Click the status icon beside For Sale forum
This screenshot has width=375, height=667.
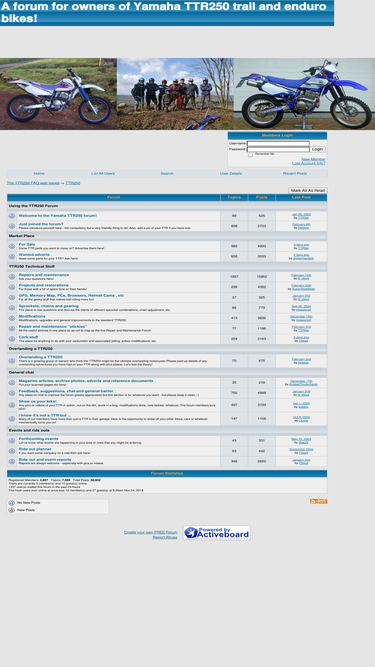pyautogui.click(x=12, y=246)
